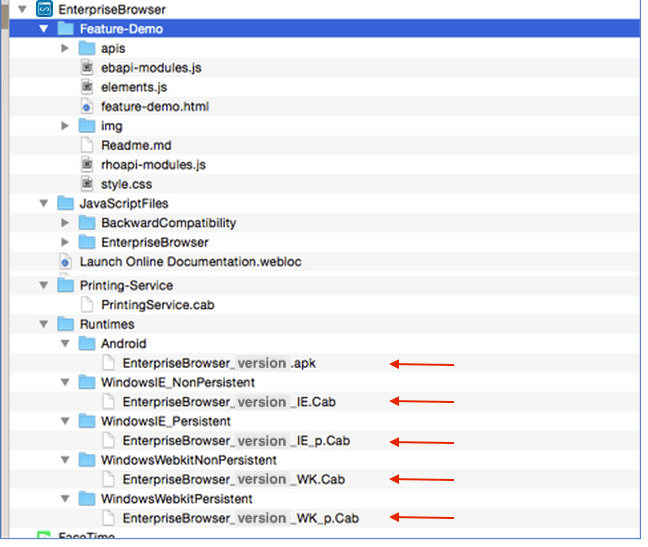
Task: Click the Launch Online Documentation webloc icon
Action: 65,261
